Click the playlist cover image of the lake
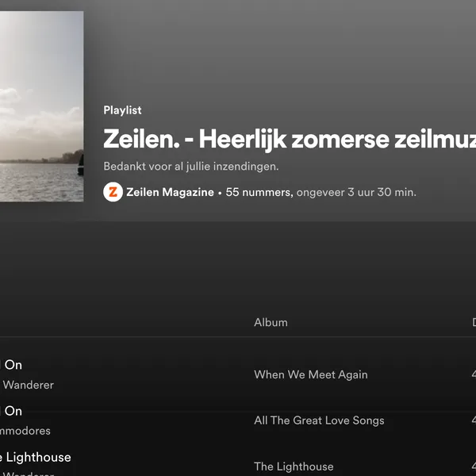 tap(41, 106)
